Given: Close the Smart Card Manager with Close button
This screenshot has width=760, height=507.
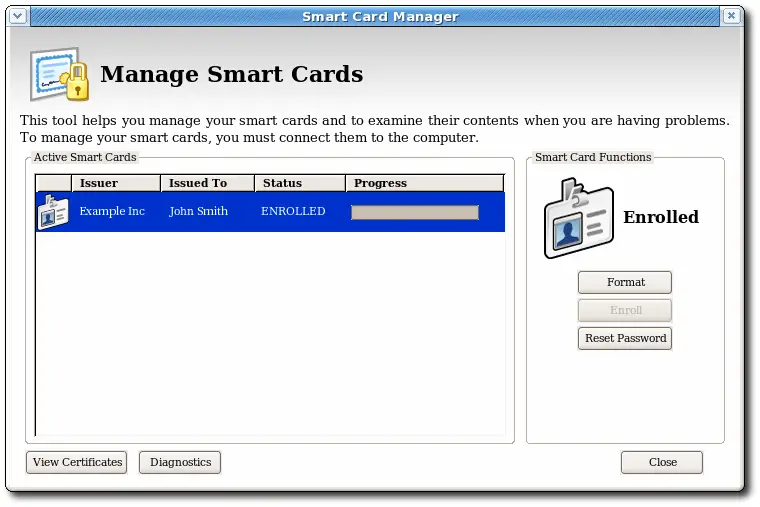Looking at the screenshot, I should [x=662, y=462].
